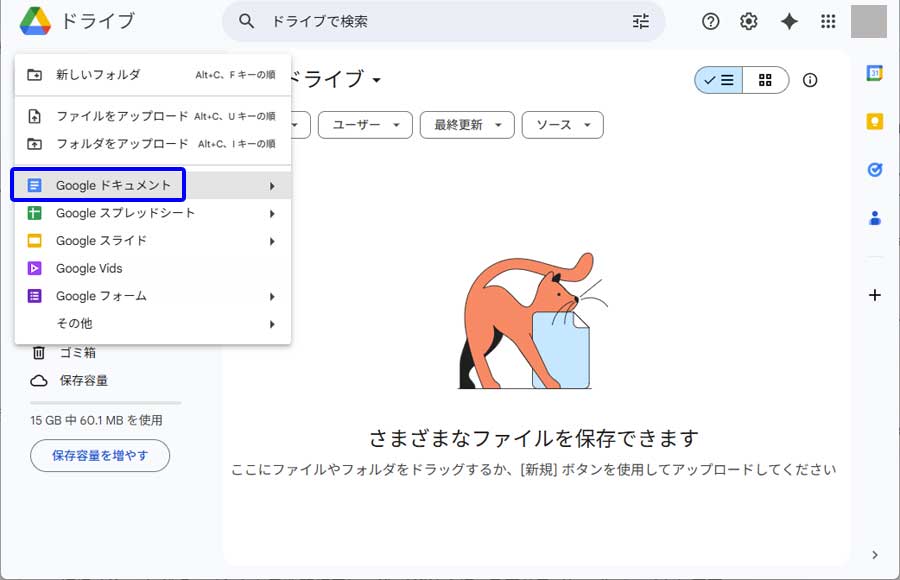The width and height of the screenshot is (900, 580).
Task: Click the Gemini sparkle icon
Action: [x=789, y=21]
